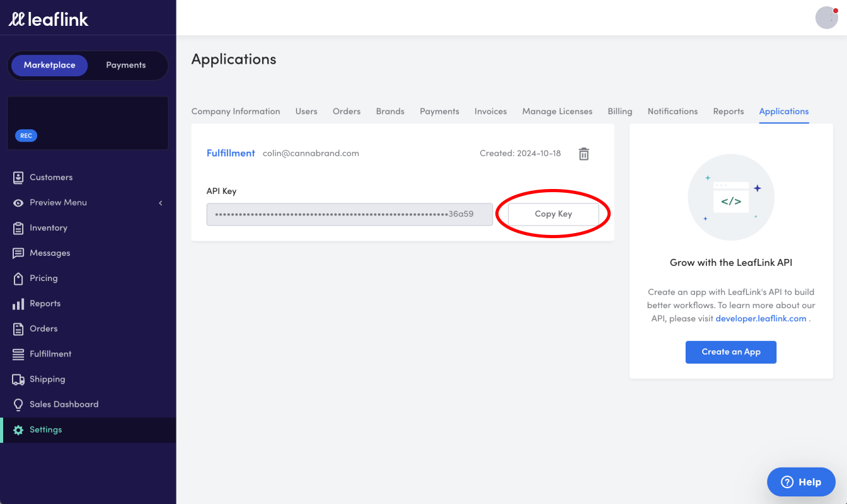847x504 pixels.
Task: Click Grow with the LeafLink API heading
Action: coord(731,263)
